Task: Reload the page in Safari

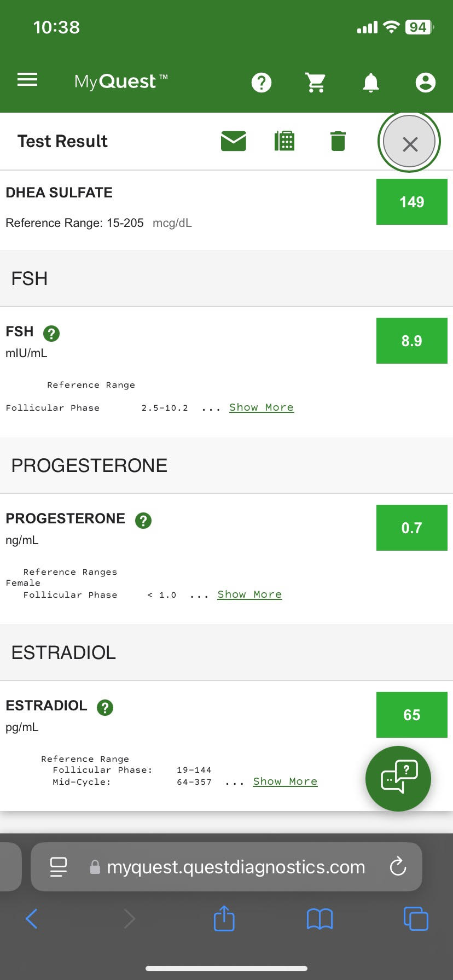Action: (x=398, y=866)
